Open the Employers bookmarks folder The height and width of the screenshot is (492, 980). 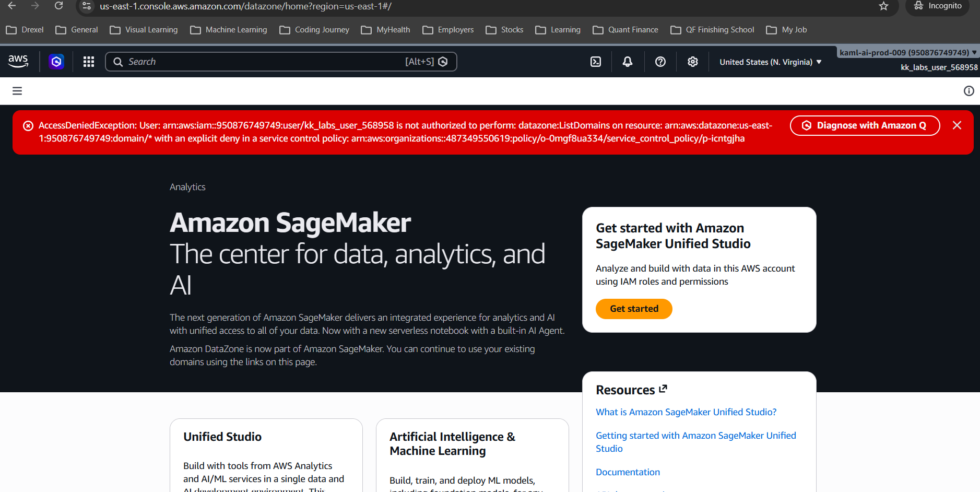point(448,30)
